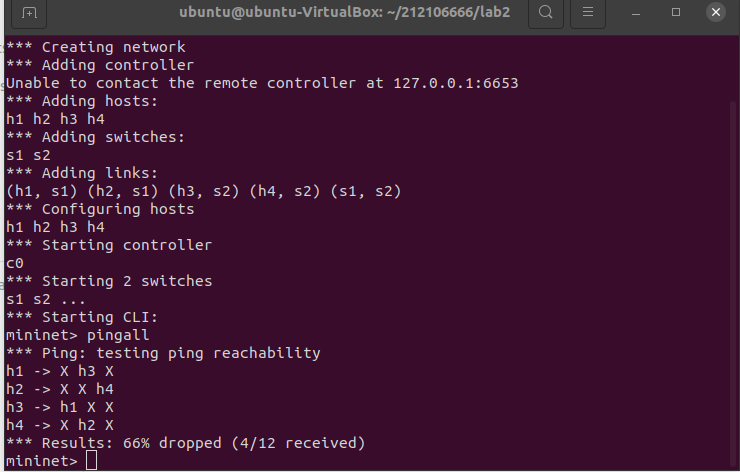The width and height of the screenshot is (740, 472).
Task: Click the 'h1 -> X h3 X' ping result
Action: click(60, 371)
